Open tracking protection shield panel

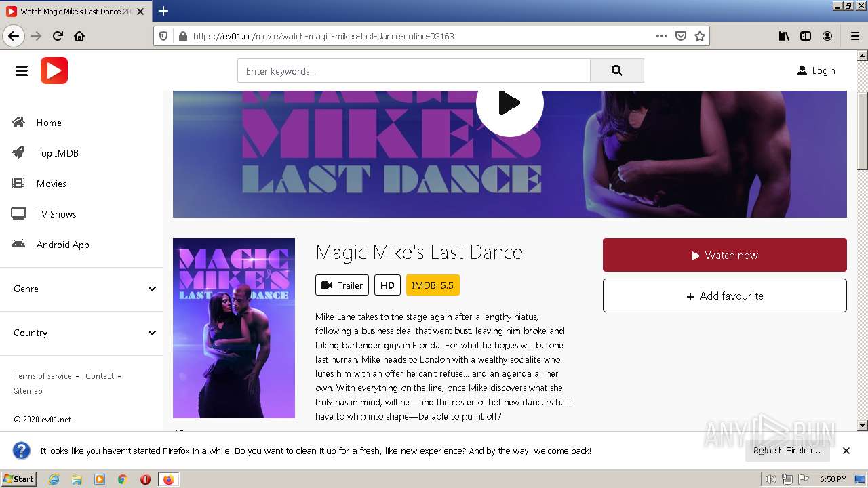tap(163, 36)
